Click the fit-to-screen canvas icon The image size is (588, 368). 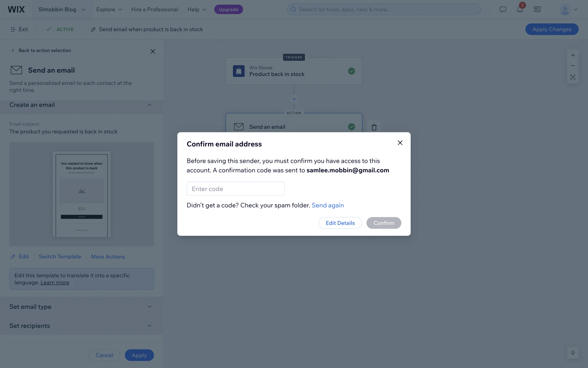573,77
